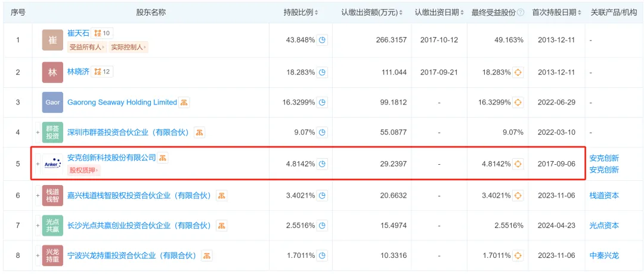Select the 49.163% beneficial share value

point(509,40)
